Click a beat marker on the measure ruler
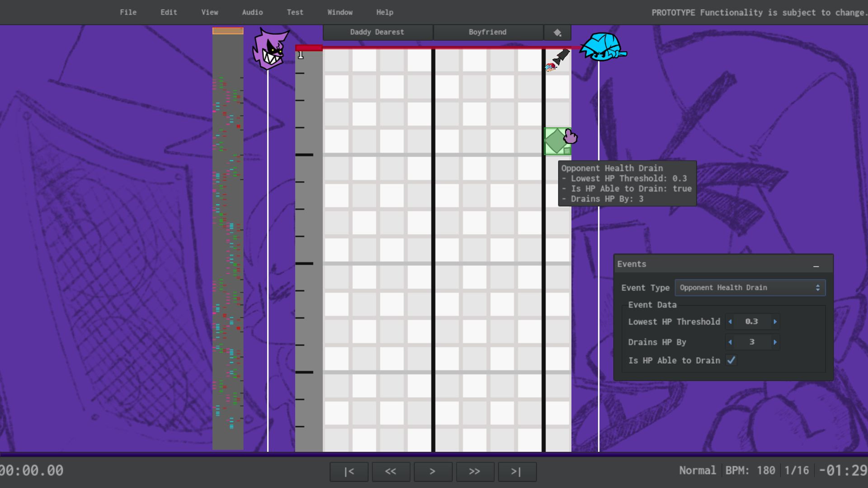This screenshot has width=868, height=488. point(304,155)
